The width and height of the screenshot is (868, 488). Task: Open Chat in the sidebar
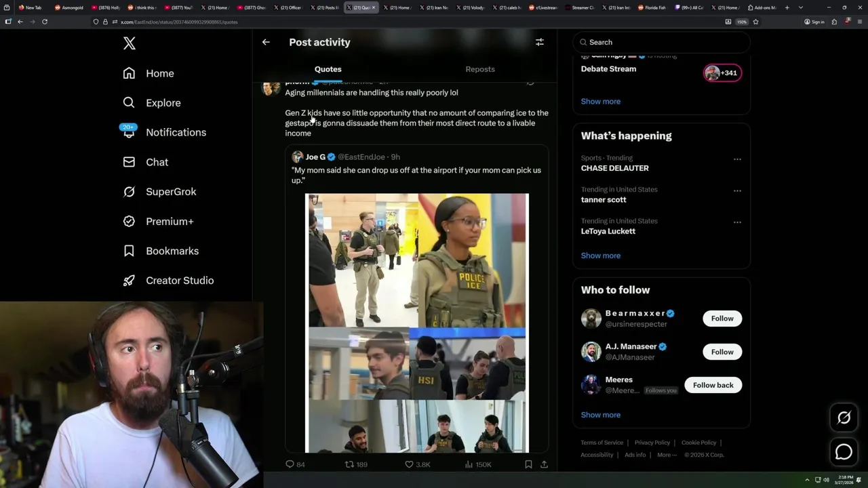pos(146,162)
